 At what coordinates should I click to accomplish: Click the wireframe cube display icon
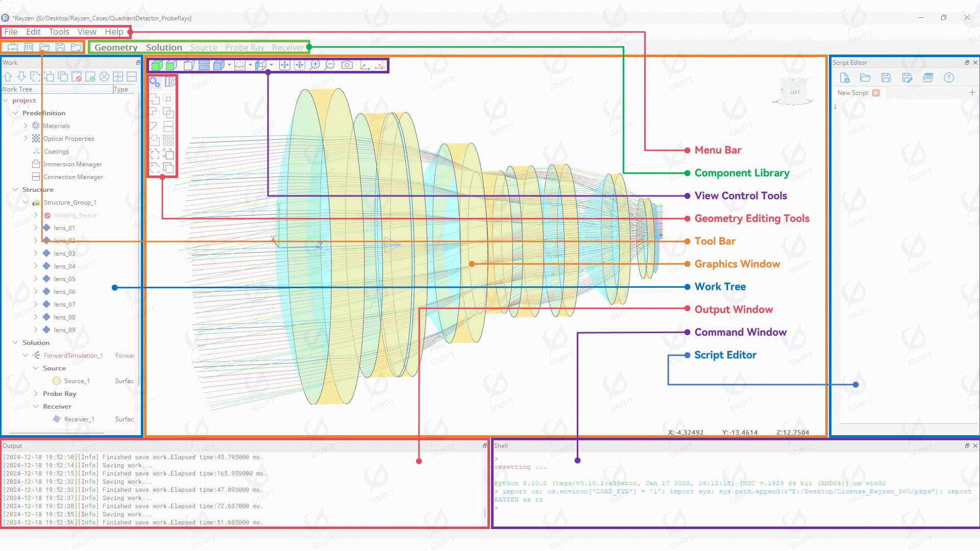coord(189,65)
